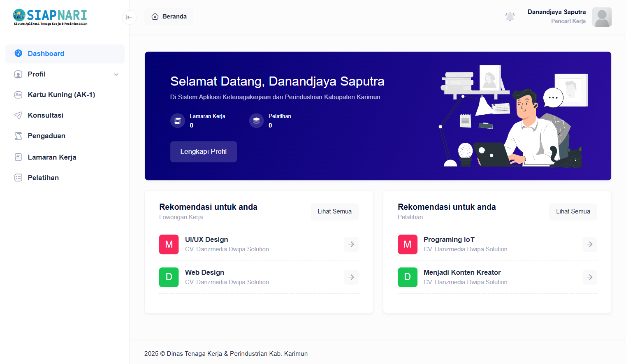Open the Programing IoT training arrow
The height and width of the screenshot is (364, 626).
coord(589,244)
